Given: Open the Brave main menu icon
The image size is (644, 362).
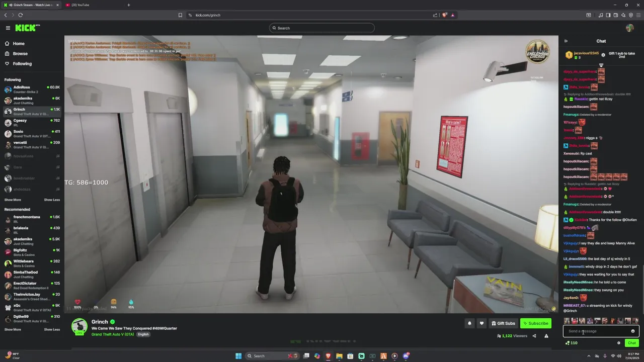Looking at the screenshot, I should point(638,15).
